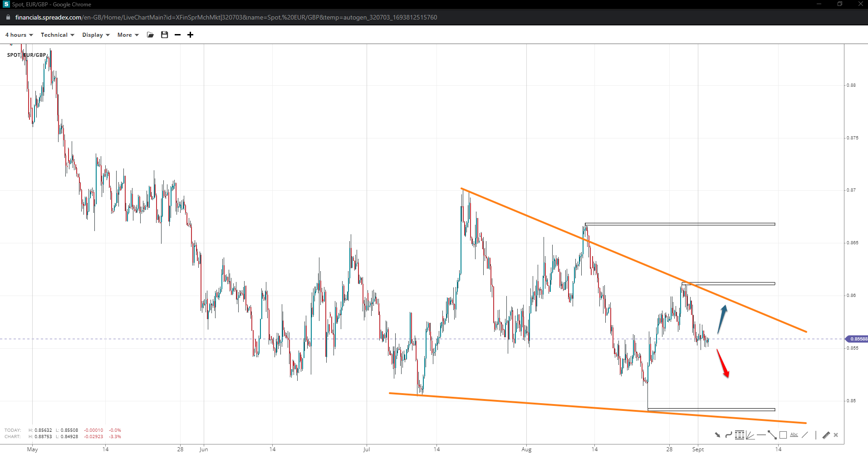
Task: Select the fan lines drawing tool
Action: [750, 435]
